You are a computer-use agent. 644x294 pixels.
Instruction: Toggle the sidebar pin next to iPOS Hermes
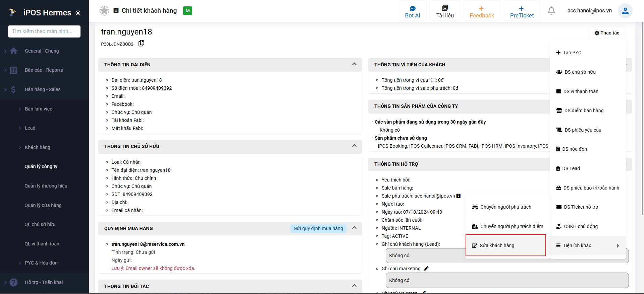point(78,13)
